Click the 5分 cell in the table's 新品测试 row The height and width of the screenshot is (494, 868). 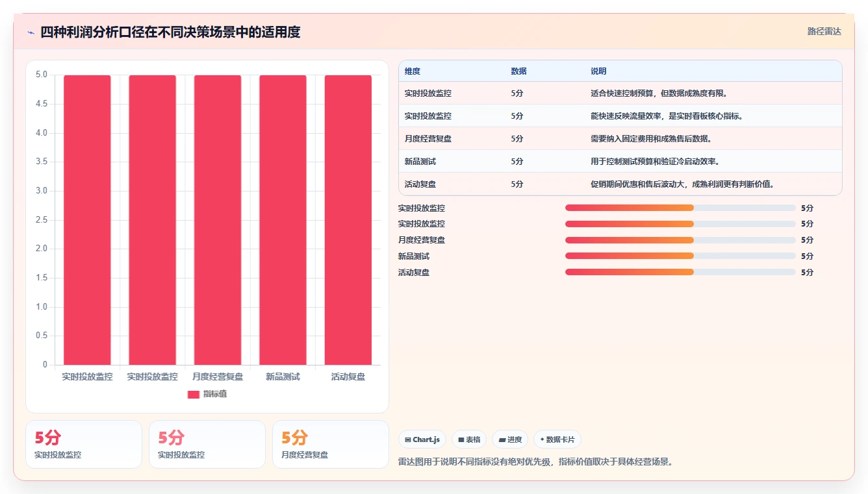coord(517,162)
